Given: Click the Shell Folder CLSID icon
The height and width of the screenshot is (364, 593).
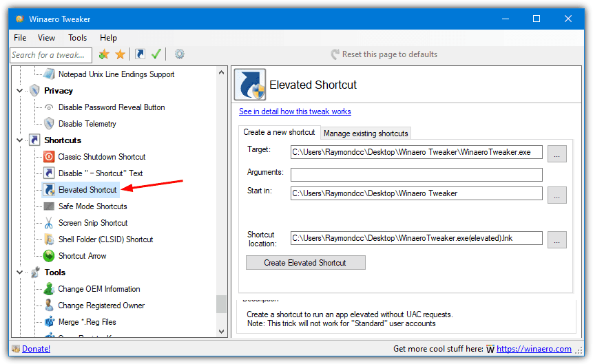Looking at the screenshot, I should point(49,239).
